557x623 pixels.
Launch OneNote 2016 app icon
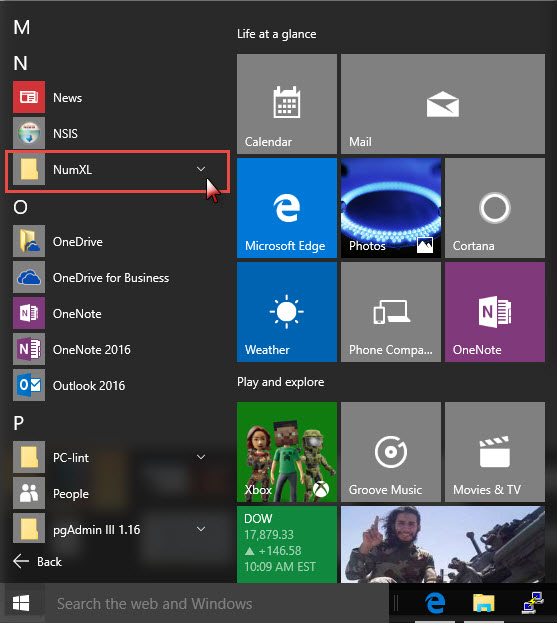click(x=29, y=349)
